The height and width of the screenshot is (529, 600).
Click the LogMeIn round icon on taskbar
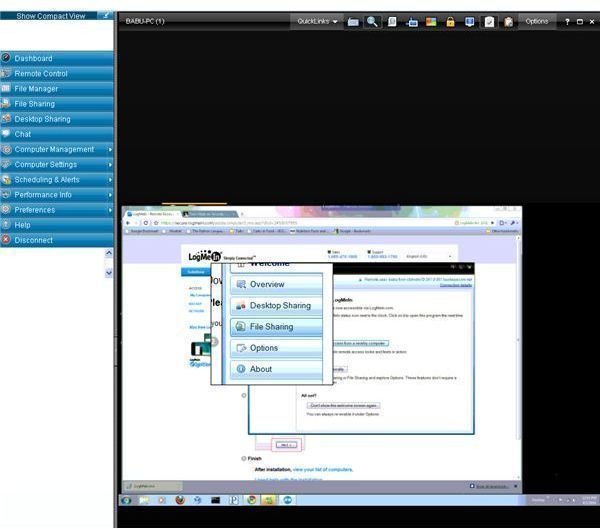288,500
